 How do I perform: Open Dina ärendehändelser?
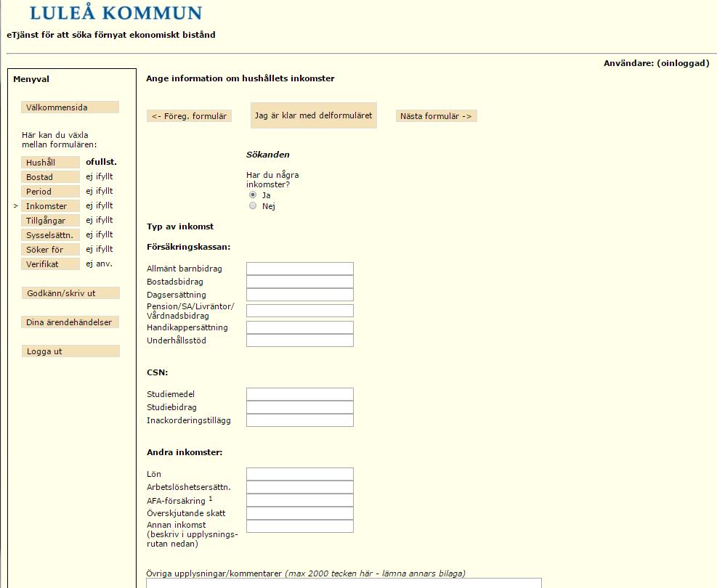point(70,322)
